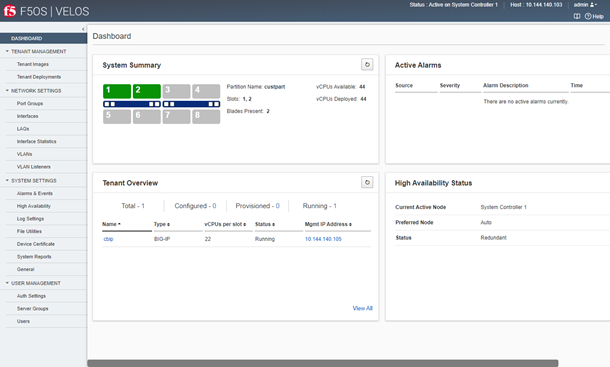Click the Provisioned tenants count 0
The image size is (610, 367).
click(x=278, y=206)
